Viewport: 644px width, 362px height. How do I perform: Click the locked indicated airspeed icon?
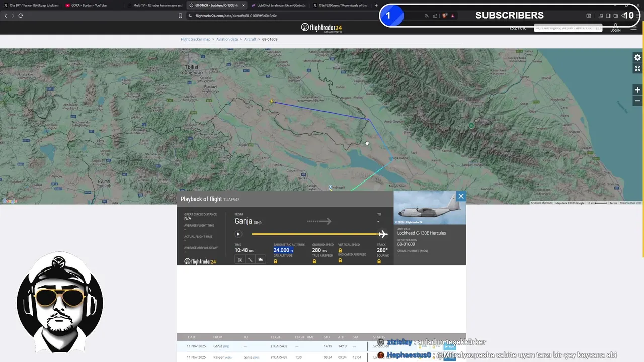(x=340, y=260)
